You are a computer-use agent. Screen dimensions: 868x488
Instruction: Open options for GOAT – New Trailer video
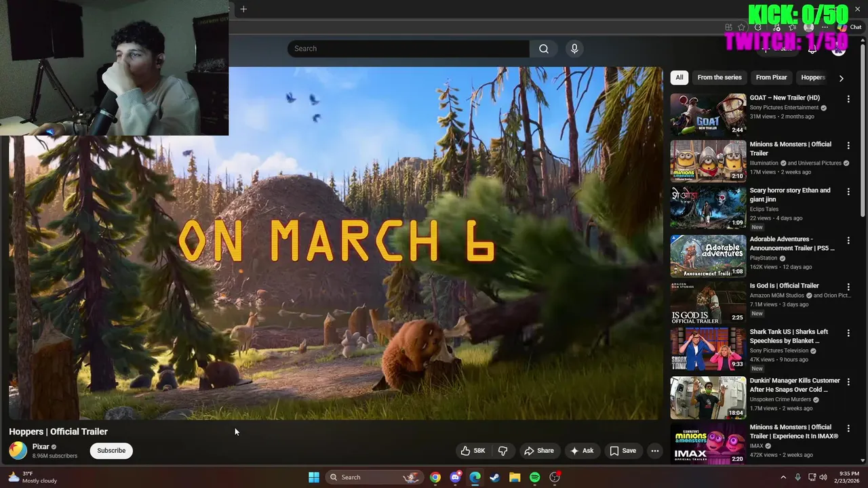point(848,99)
